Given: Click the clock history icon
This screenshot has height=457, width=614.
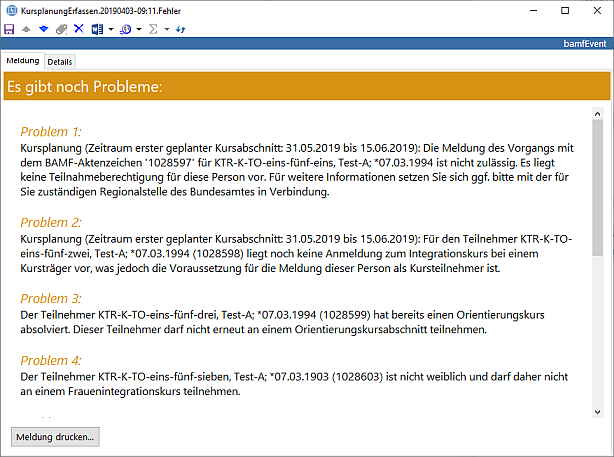Looking at the screenshot, I should click(125, 29).
